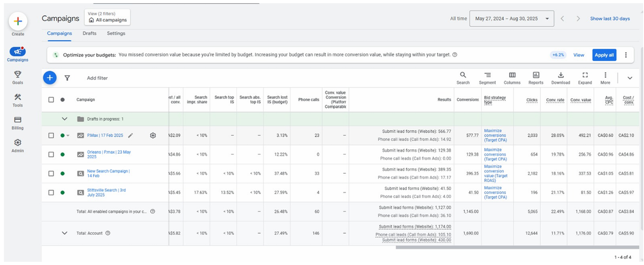Click the +6.2% recommendation badge
The height and width of the screenshot is (265, 644).
click(x=558, y=55)
